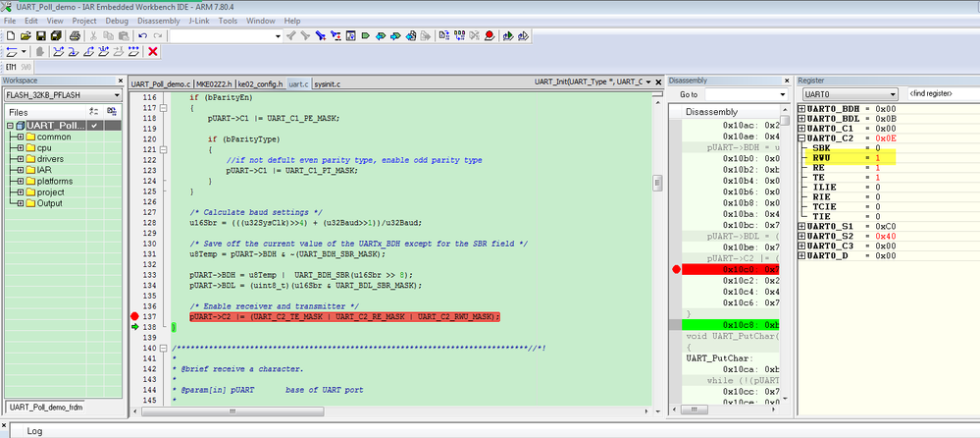This screenshot has height=438, width=980.
Task: Click the Files column header in Workspace
Action: [x=46, y=113]
